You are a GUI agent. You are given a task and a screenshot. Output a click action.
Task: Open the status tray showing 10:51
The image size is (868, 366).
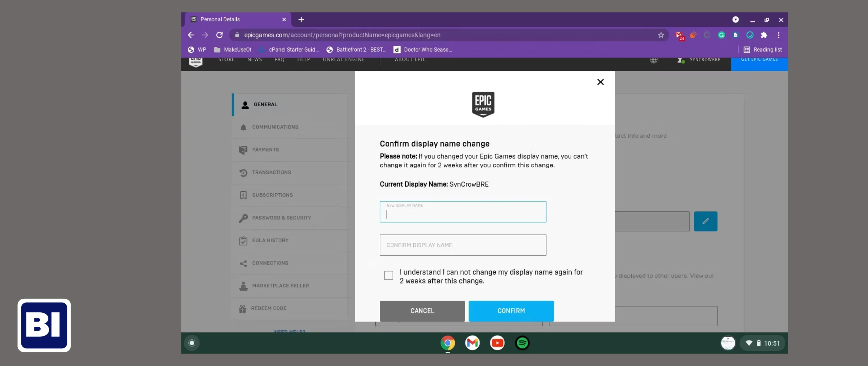click(762, 343)
